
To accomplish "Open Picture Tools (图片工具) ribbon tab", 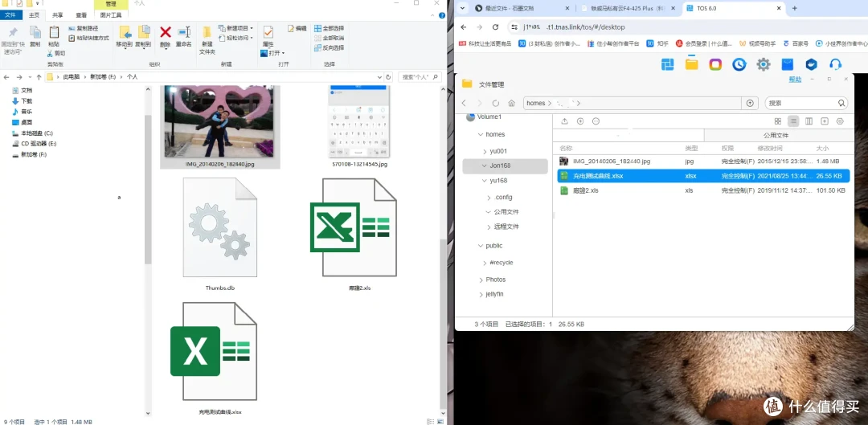I will pyautogui.click(x=111, y=15).
